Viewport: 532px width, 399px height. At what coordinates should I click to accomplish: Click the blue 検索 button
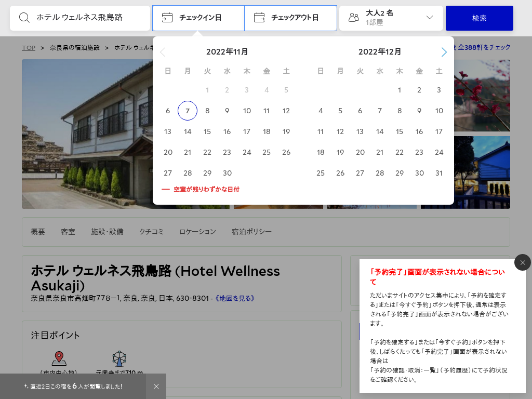pos(480,18)
